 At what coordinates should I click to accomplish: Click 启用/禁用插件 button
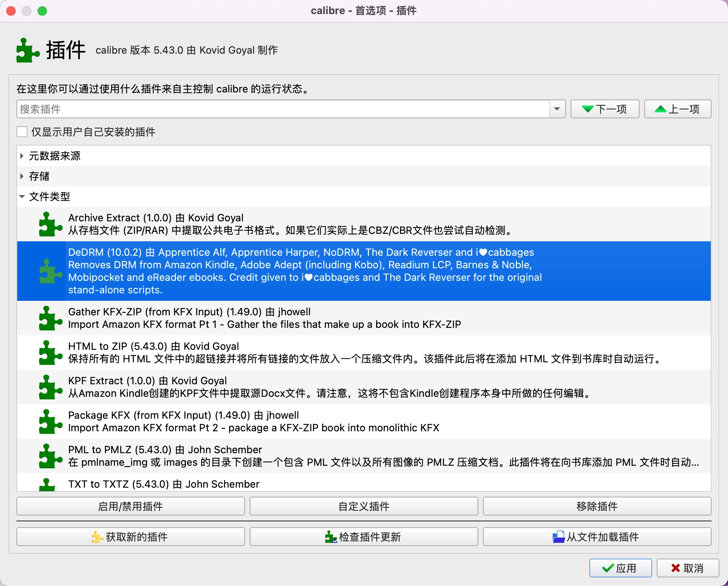tap(131, 506)
